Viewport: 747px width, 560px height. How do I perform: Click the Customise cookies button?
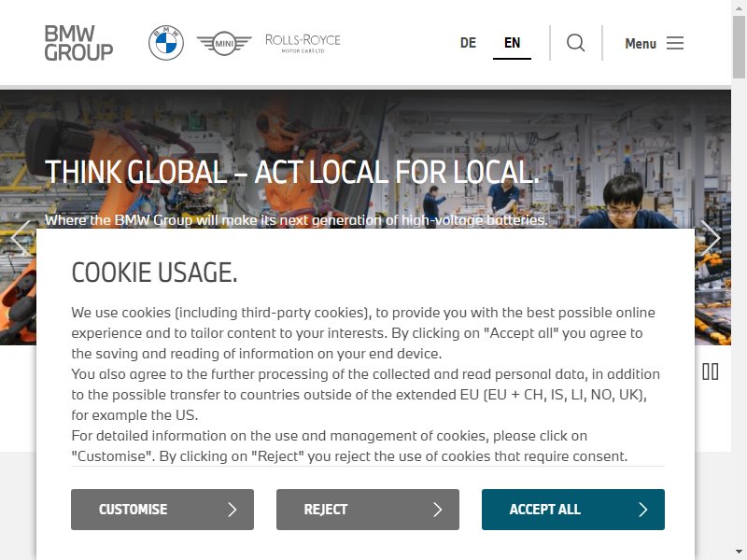pos(162,510)
